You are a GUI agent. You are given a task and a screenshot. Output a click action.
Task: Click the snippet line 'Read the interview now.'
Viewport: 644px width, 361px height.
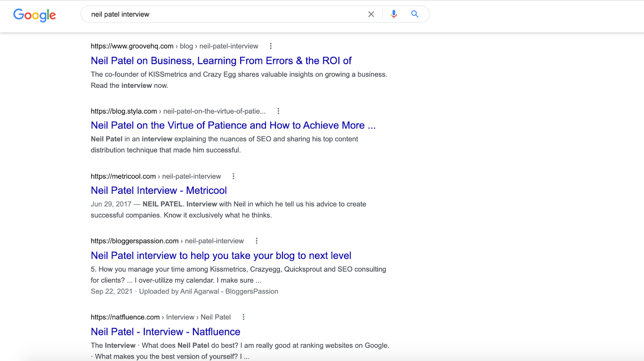pyautogui.click(x=130, y=86)
